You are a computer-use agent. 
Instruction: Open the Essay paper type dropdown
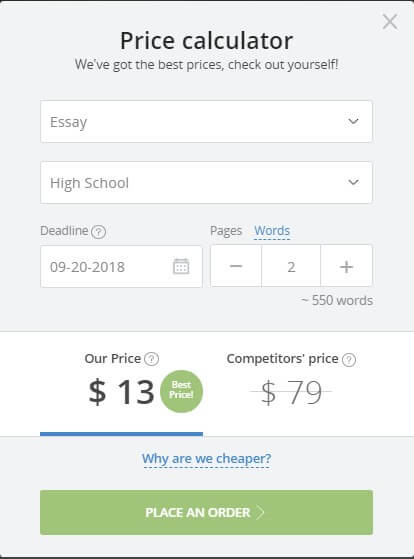[x=206, y=122]
